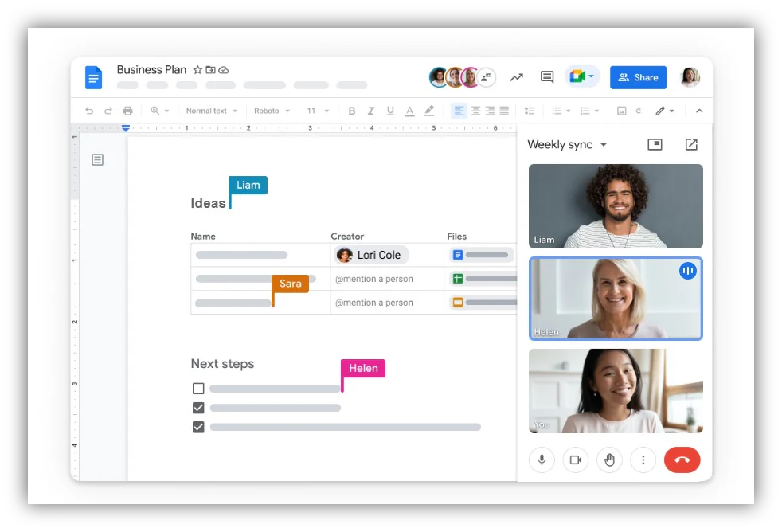Viewport: 782px width, 532px height.
Task: Click the Lori Cole person chip
Action: 371,255
